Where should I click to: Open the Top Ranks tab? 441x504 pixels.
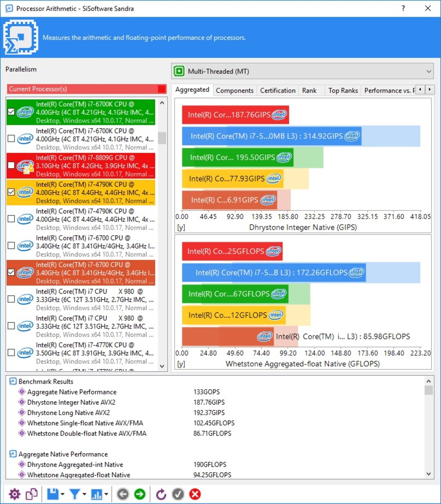(343, 91)
